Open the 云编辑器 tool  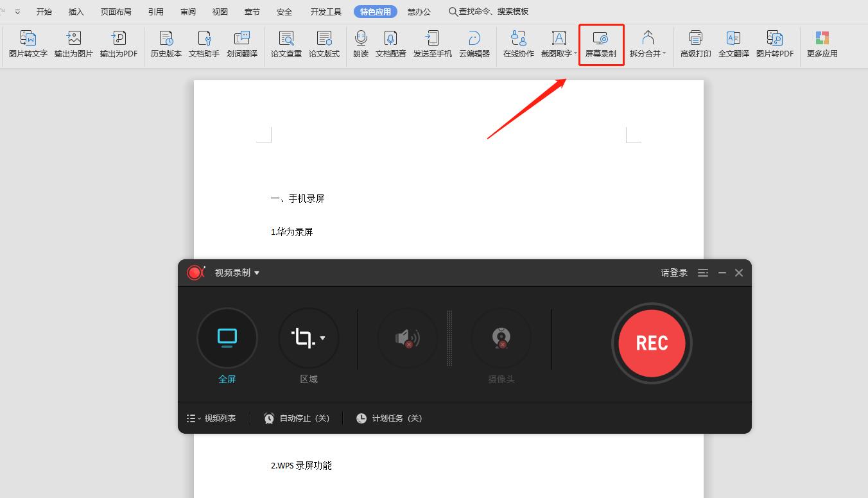pyautogui.click(x=474, y=44)
